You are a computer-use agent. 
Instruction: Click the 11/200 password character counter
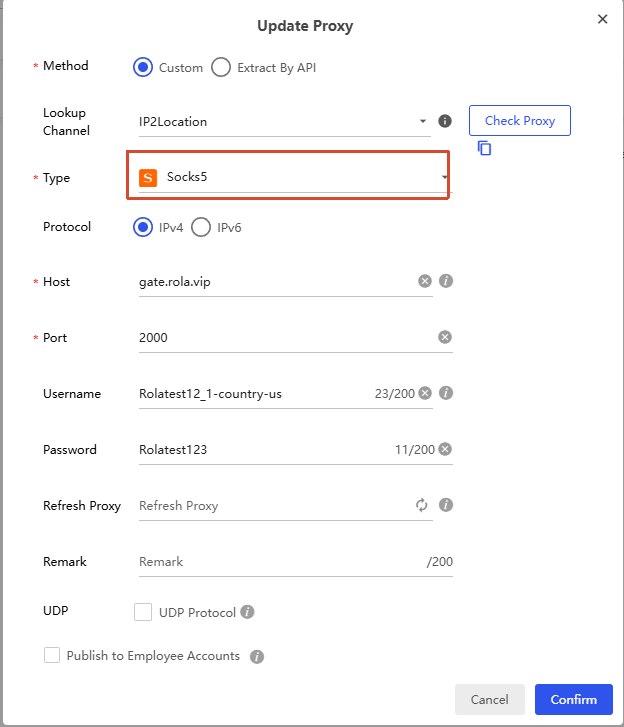414,450
